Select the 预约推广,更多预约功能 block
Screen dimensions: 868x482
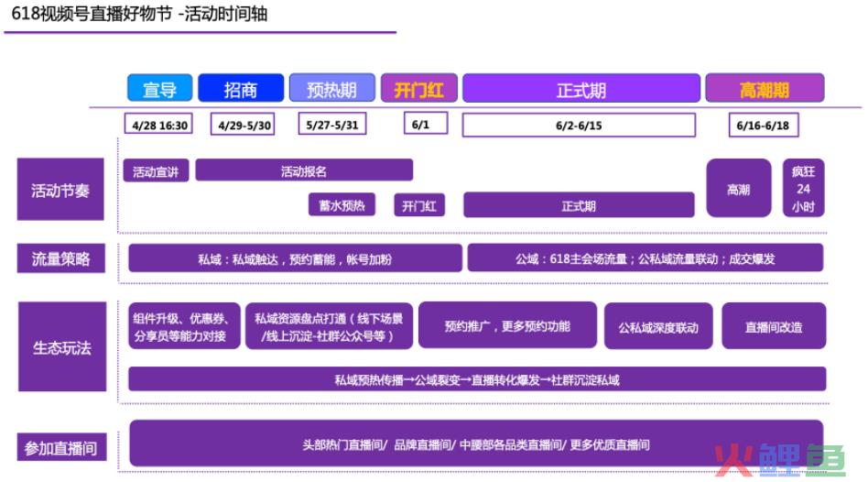507,325
